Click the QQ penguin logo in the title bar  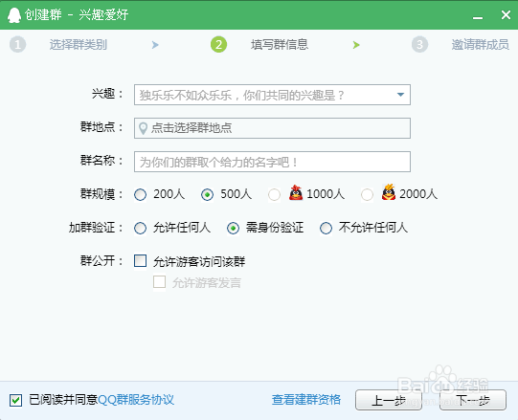coord(13,15)
